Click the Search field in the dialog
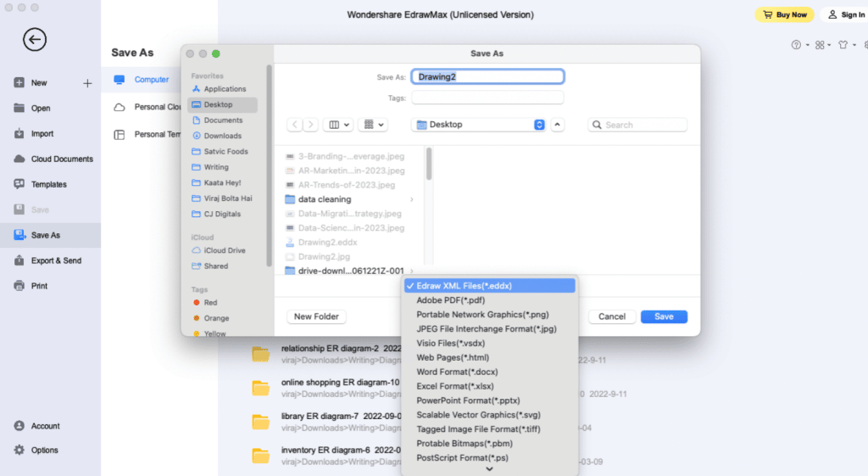 point(637,125)
